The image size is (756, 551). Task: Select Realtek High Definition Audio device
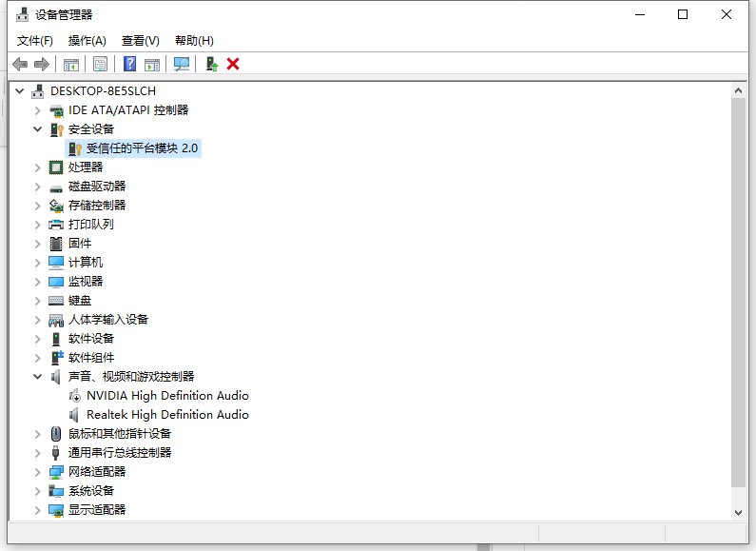coord(167,415)
